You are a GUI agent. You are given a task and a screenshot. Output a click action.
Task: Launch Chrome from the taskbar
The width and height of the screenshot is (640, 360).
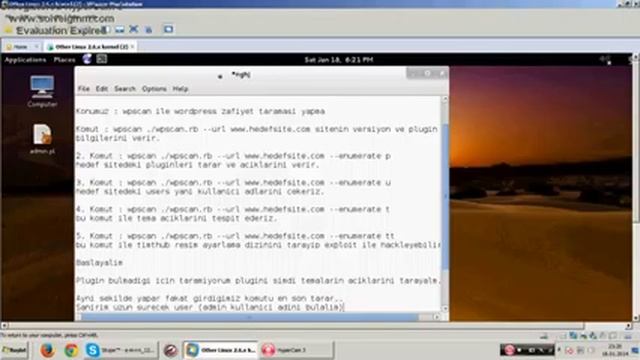click(x=71, y=350)
